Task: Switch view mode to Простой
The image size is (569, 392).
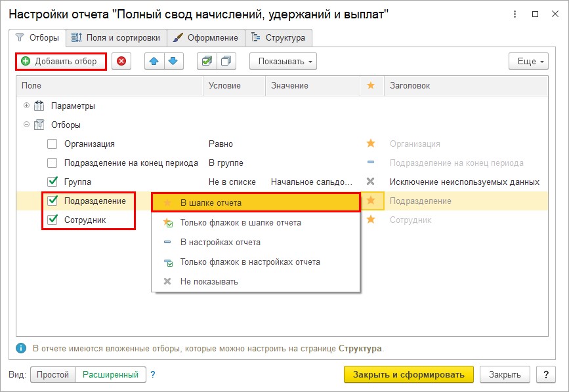Action: click(x=53, y=374)
